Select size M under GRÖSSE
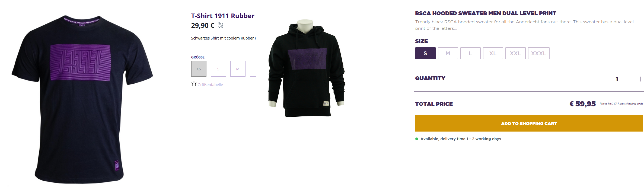This screenshot has width=644, height=193. coord(238,69)
